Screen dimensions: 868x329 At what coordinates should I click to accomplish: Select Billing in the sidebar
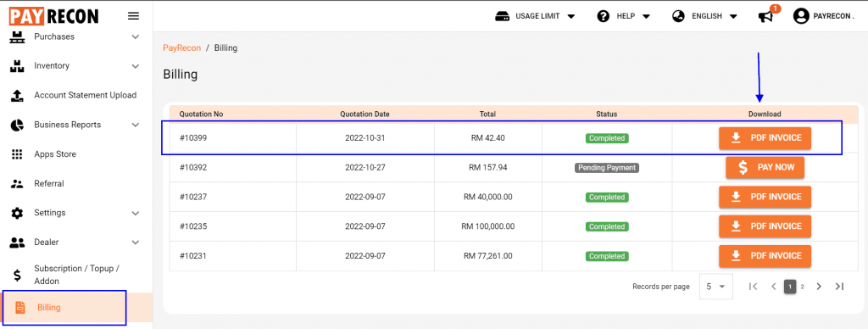pyautogui.click(x=64, y=308)
